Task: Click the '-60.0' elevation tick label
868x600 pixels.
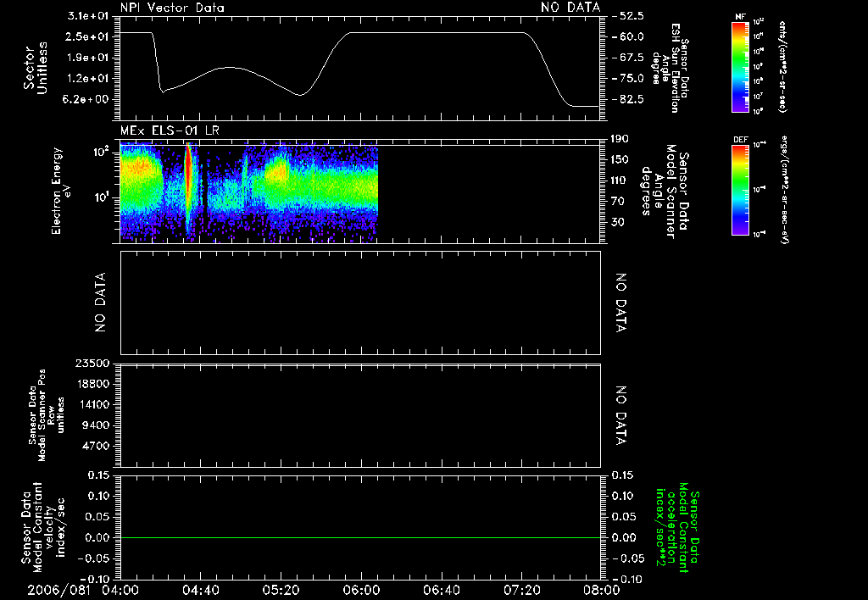Action: tap(628, 36)
